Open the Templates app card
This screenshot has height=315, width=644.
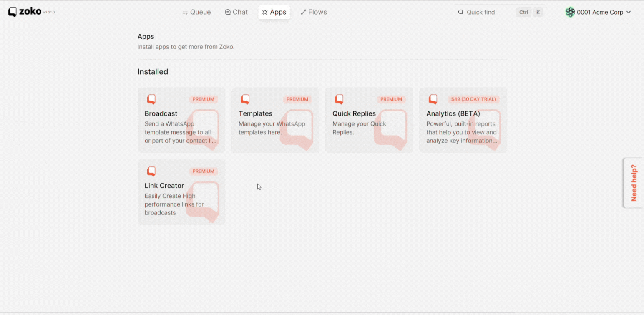[x=275, y=120]
